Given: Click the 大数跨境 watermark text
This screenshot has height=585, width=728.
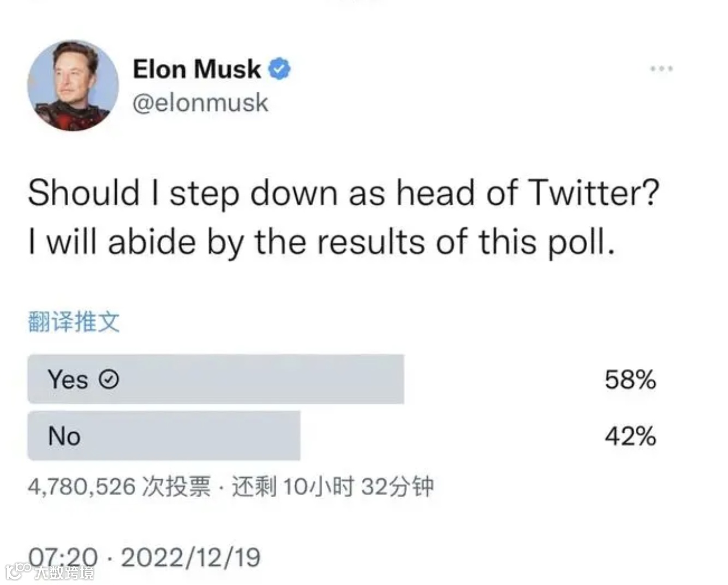Looking at the screenshot, I should point(64,572).
